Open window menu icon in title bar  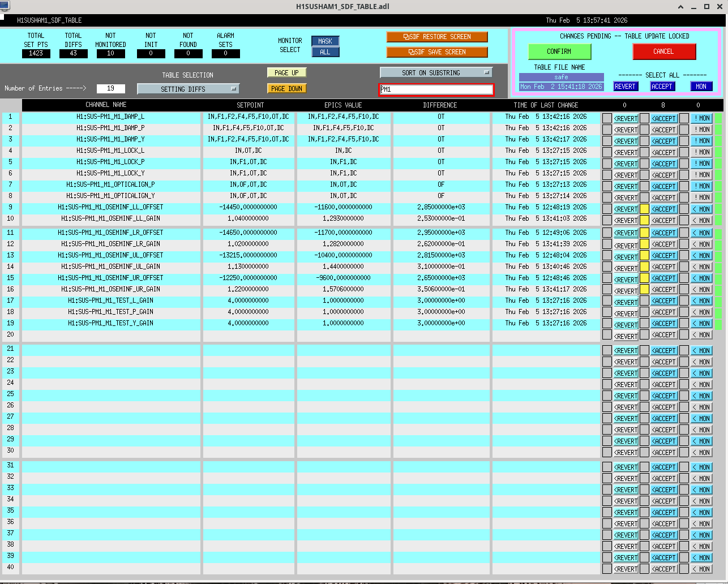click(x=5, y=6)
